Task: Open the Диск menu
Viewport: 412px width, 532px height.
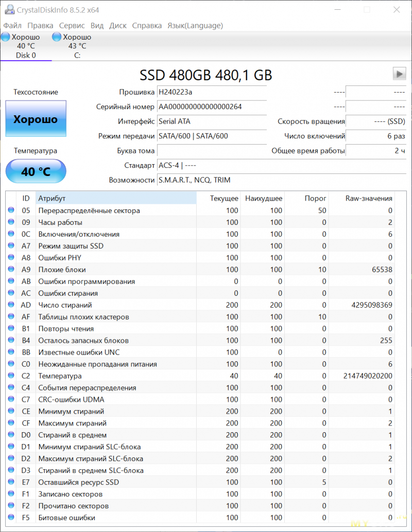Action: coord(117,25)
